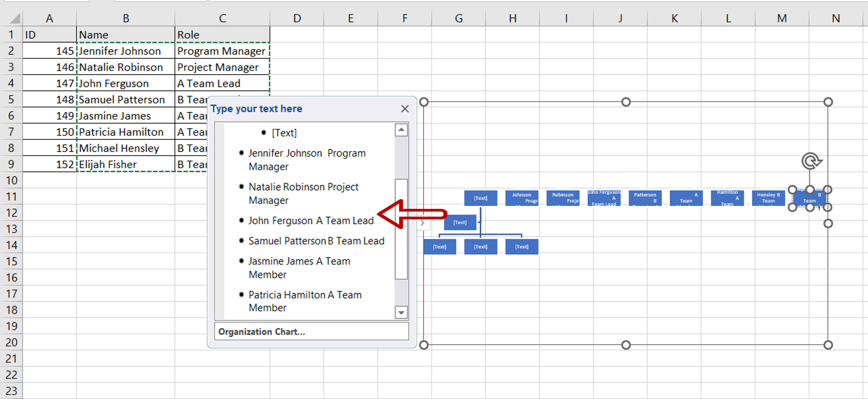Click the text pane scroll up arrow
Viewport: 868px width, 399px height.
click(401, 130)
